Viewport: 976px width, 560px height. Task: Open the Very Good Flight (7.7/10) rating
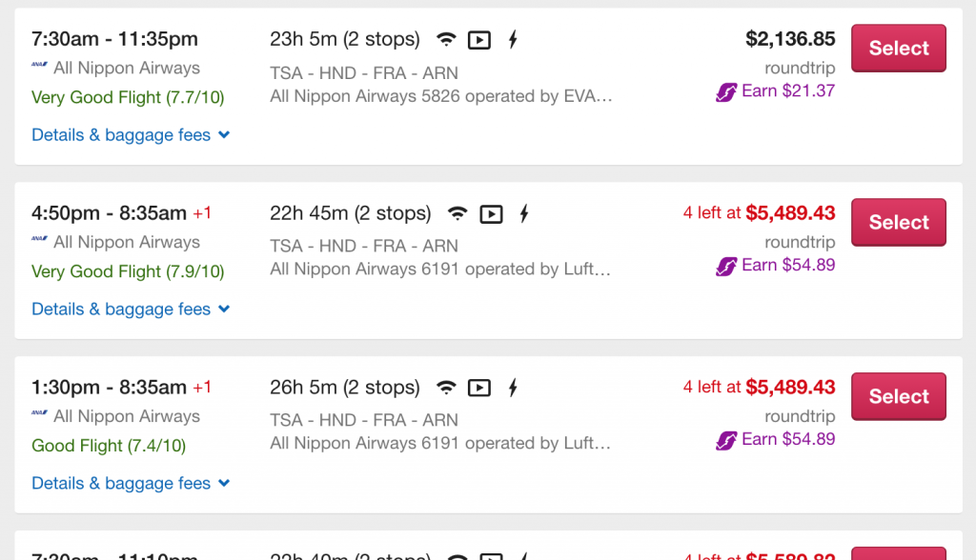pos(128,98)
